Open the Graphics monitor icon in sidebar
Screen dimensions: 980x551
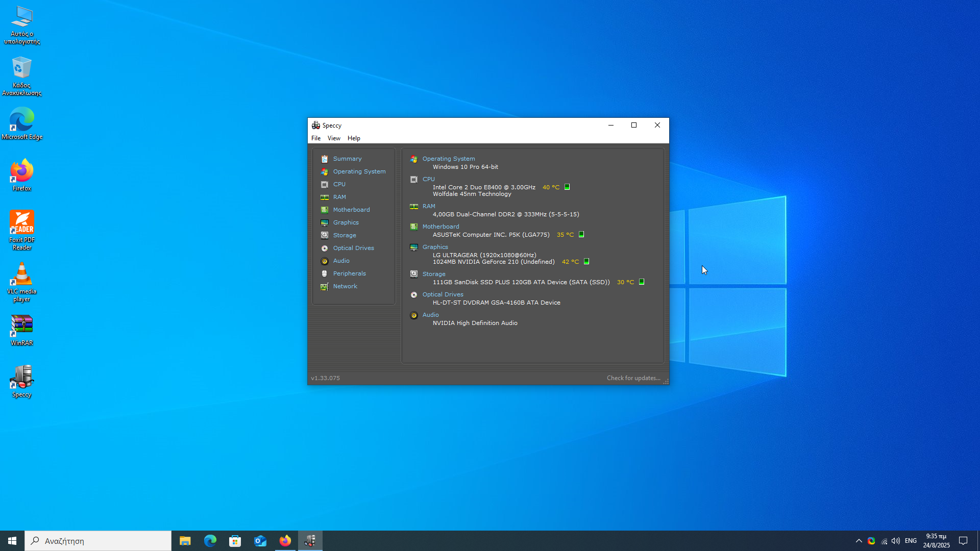click(325, 223)
